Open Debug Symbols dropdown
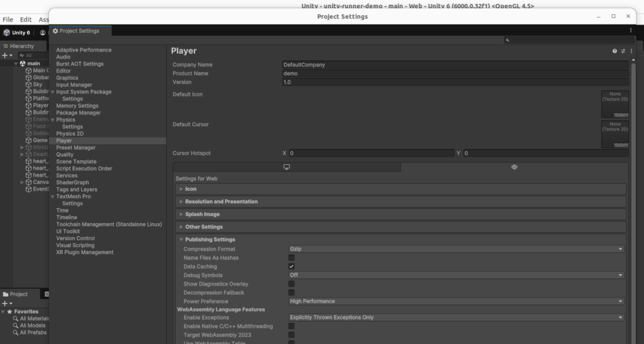The height and width of the screenshot is (344, 644). (456, 275)
